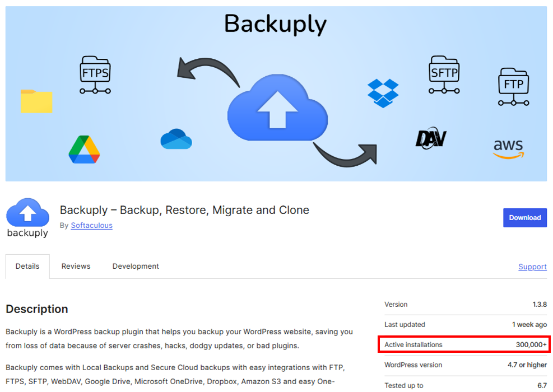This screenshot has height=392, width=553.
Task: Open the Development tab
Action: coord(135,266)
